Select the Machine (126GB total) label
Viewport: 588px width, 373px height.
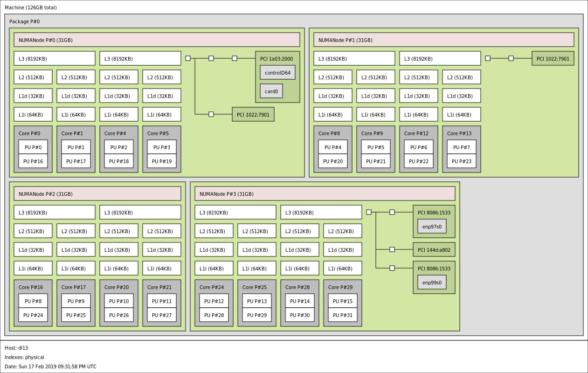pyautogui.click(x=31, y=8)
